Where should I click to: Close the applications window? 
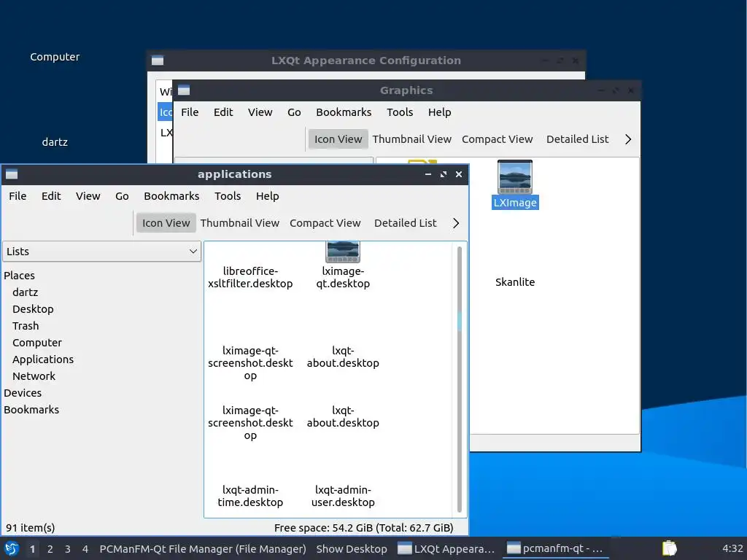tap(459, 174)
